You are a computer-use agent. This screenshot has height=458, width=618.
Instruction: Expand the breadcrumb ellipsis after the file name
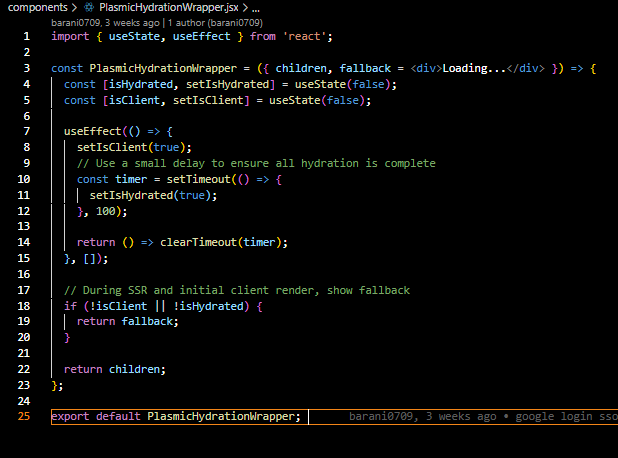tap(255, 7)
